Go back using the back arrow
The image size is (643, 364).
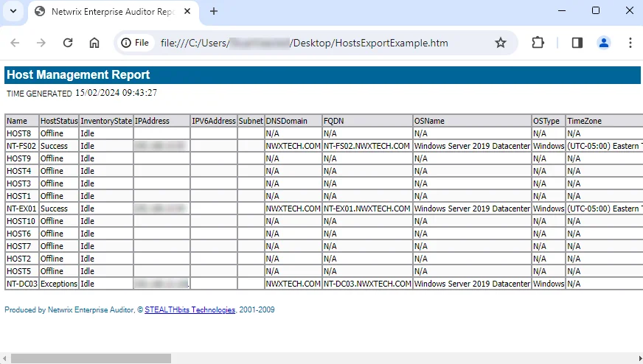coord(15,43)
